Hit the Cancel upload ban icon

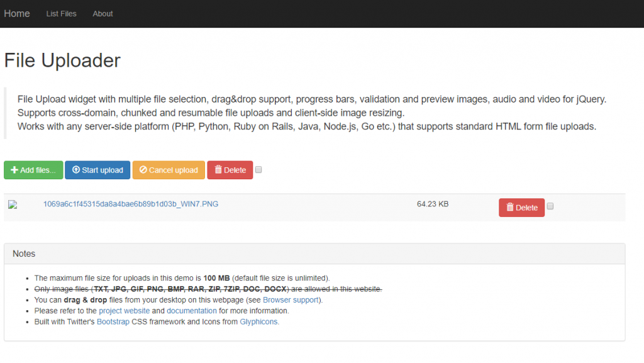143,170
